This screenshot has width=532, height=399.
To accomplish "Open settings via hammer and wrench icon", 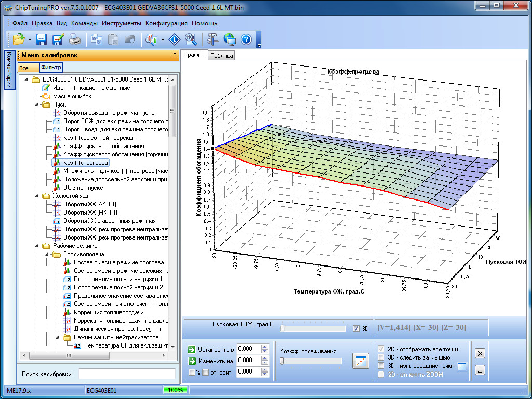I will [212, 39].
